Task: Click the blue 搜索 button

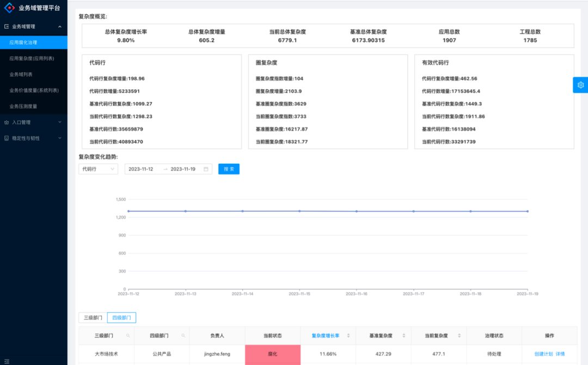Action: tap(229, 169)
